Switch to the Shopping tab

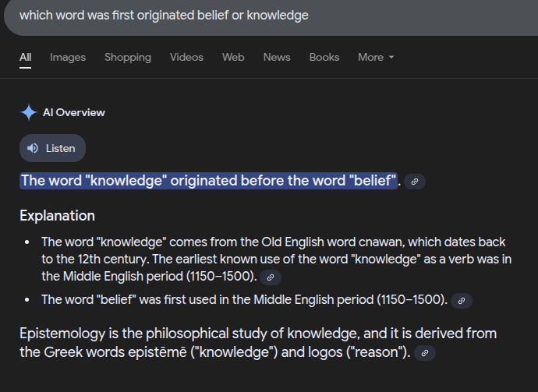coord(128,57)
